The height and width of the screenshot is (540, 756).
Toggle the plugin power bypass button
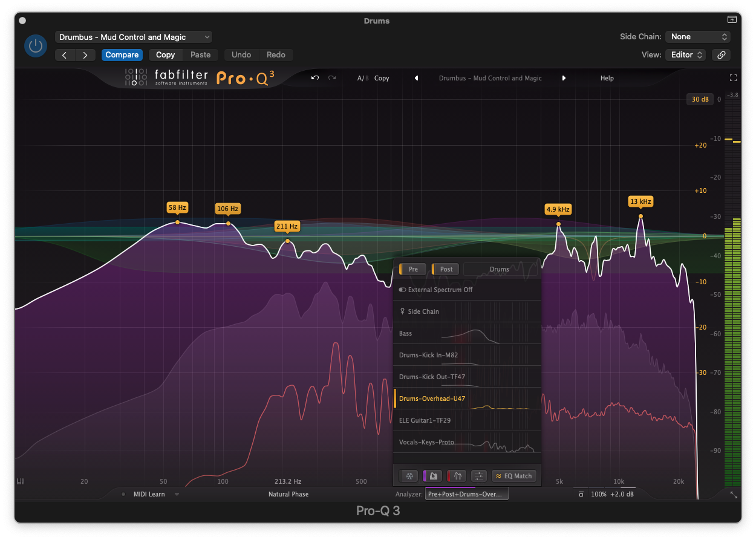36,46
